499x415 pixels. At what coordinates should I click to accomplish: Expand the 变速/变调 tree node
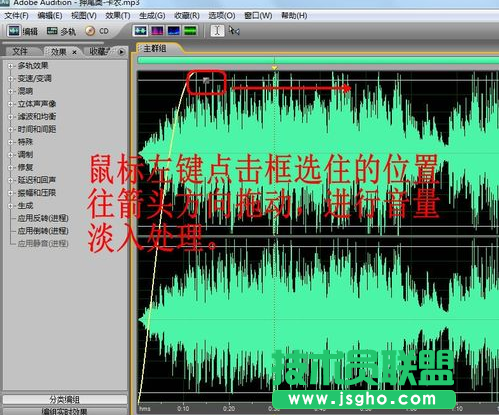point(10,79)
